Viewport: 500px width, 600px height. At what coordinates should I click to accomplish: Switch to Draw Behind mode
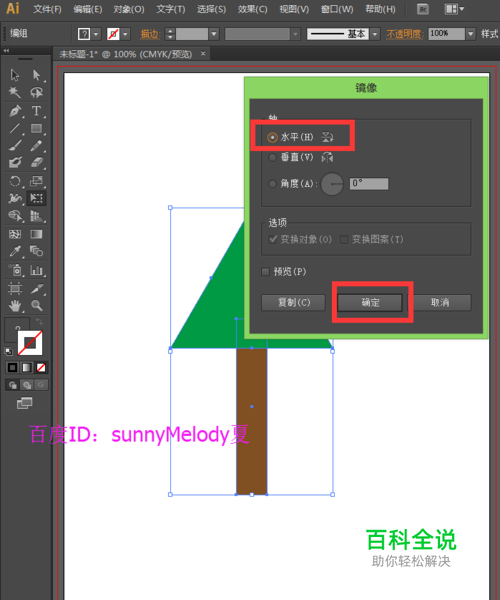click(x=27, y=385)
